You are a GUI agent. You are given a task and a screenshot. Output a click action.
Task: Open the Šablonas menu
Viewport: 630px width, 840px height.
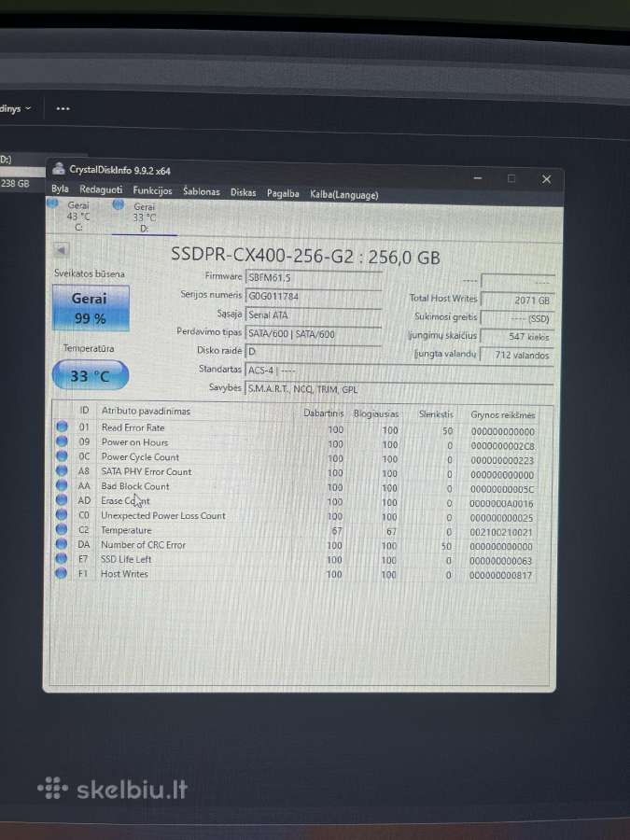(202, 191)
